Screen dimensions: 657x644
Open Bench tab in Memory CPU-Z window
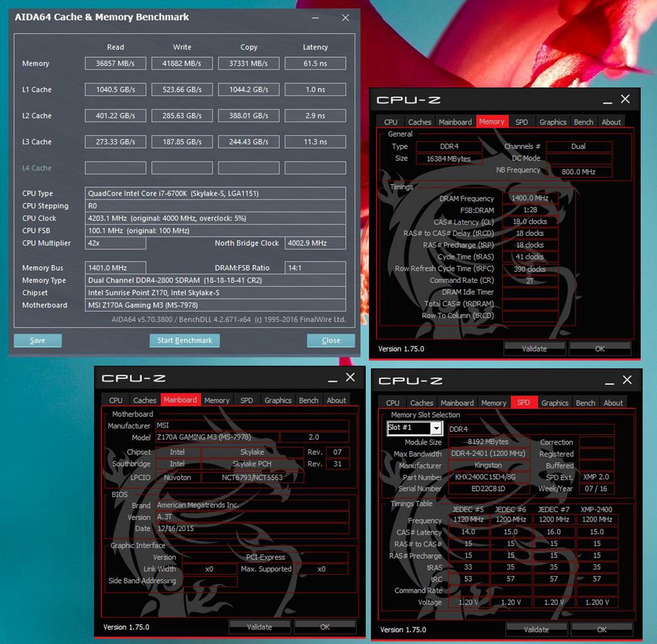pyautogui.click(x=584, y=122)
